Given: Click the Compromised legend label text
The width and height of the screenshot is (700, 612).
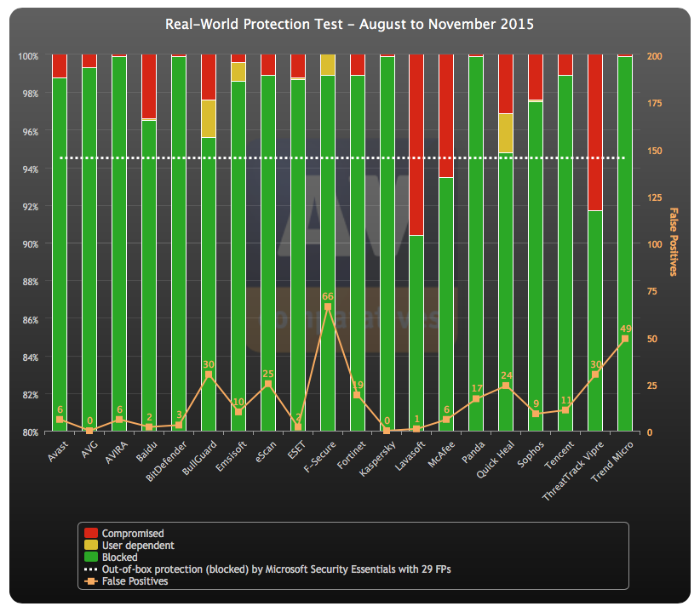Looking at the screenshot, I should [x=133, y=533].
